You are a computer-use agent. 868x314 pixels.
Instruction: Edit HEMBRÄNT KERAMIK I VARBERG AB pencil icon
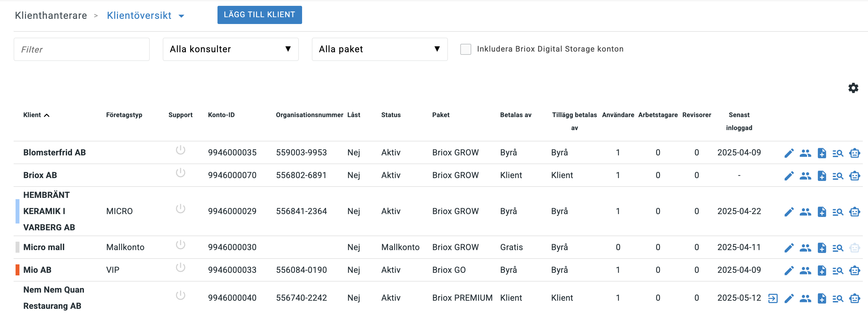(789, 212)
